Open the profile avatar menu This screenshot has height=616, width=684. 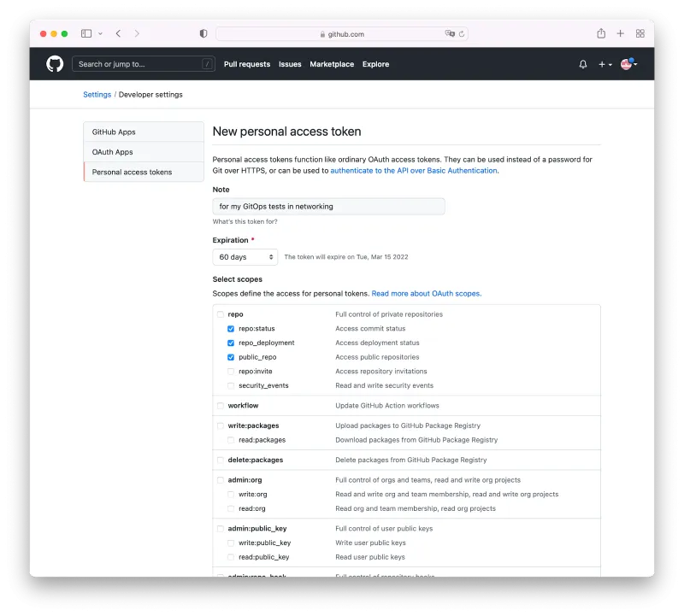point(628,64)
